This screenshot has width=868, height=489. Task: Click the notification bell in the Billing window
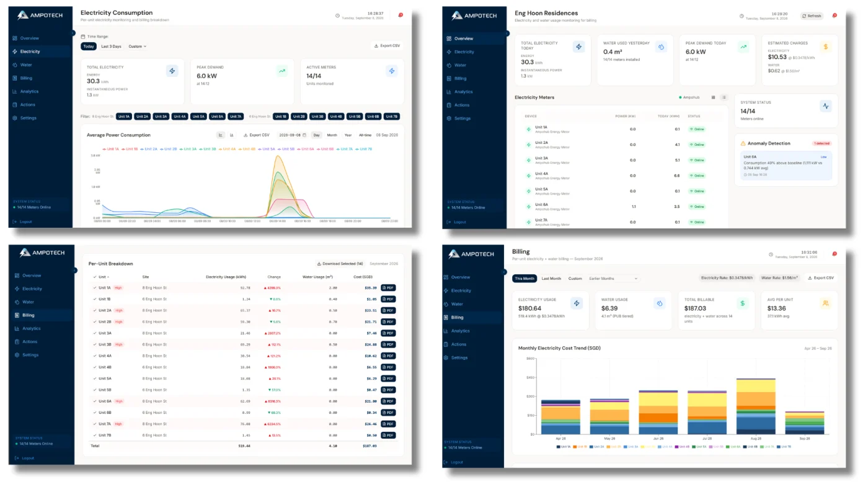pos(834,254)
